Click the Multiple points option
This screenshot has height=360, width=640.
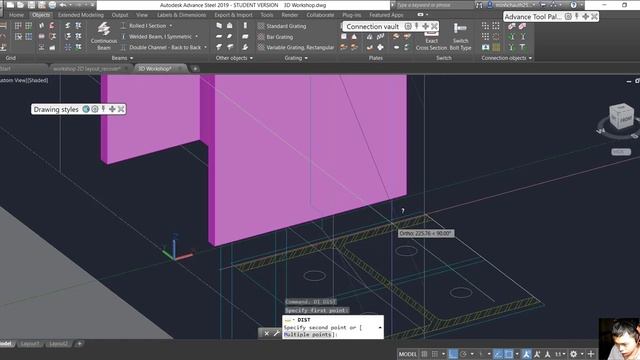pos(309,335)
